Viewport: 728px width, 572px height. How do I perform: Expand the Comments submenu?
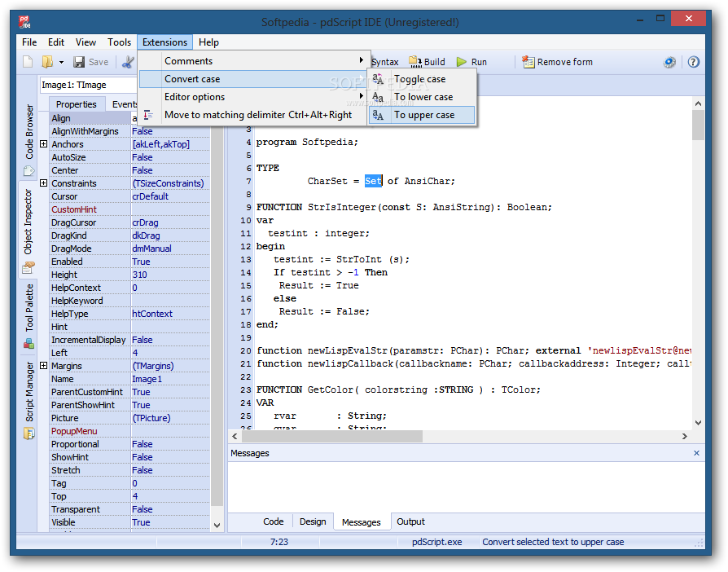(253, 61)
